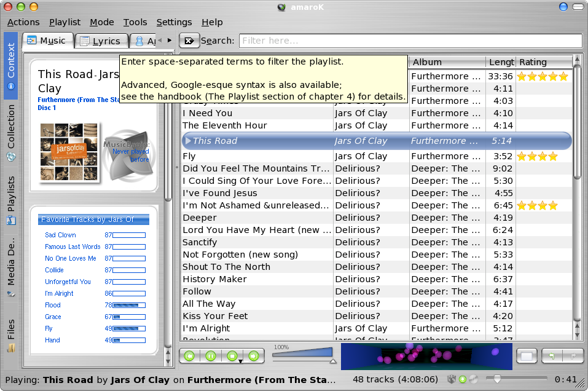This screenshot has height=391, width=588.
Task: Click the Flood favorite track link
Action: tap(53, 305)
